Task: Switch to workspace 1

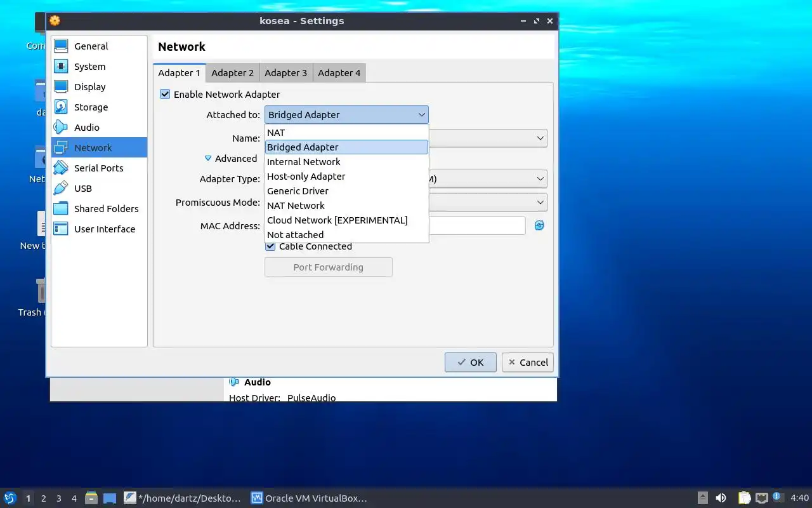Action: pos(28,498)
